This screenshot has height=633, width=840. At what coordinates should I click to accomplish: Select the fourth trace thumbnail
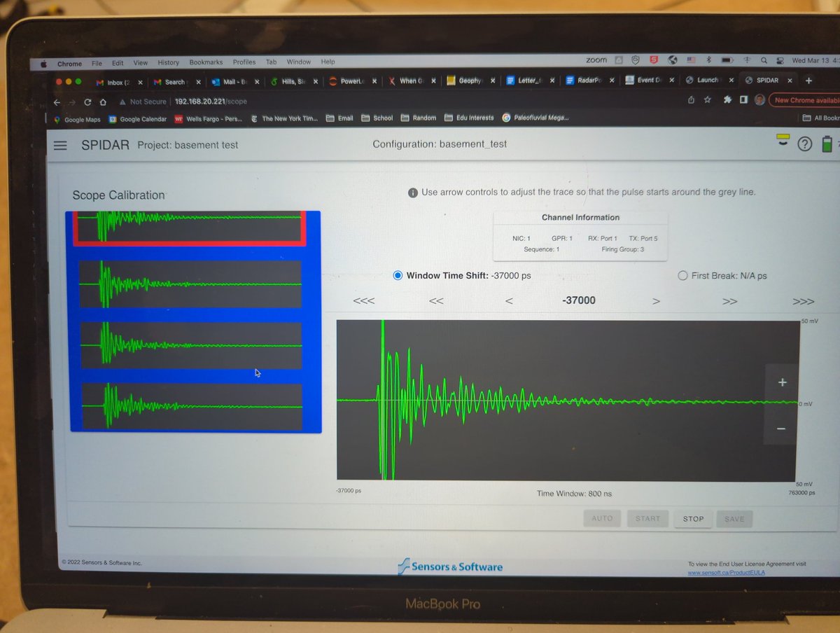(192, 406)
